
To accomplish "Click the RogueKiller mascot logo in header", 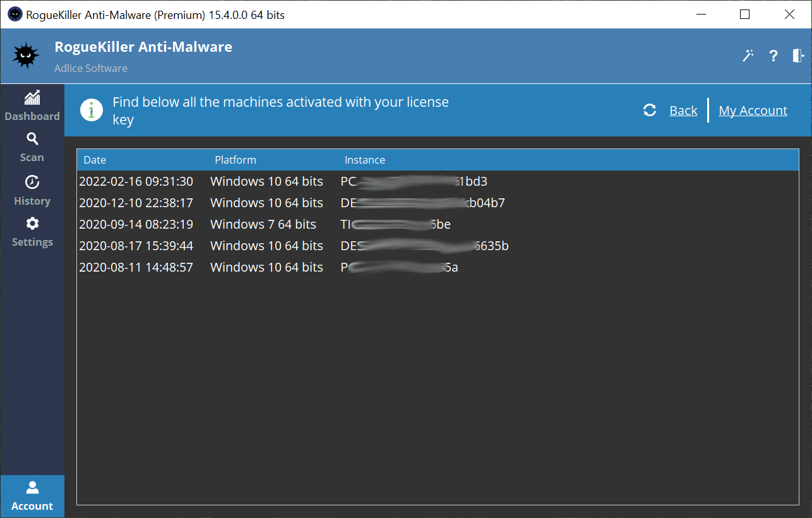I will tap(27, 56).
